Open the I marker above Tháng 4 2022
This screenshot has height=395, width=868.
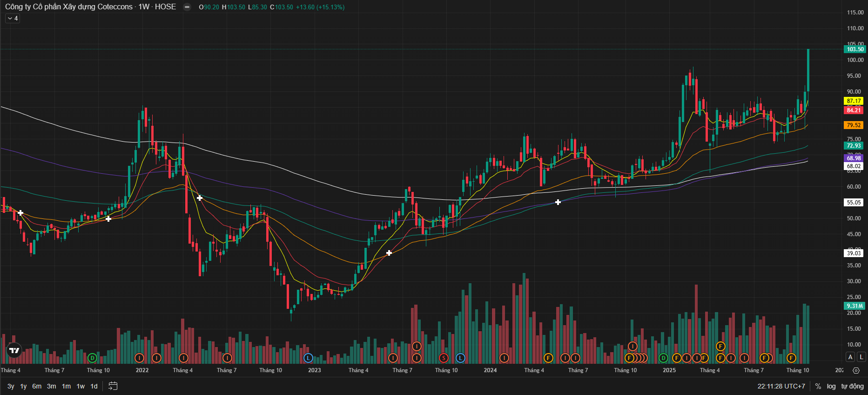pyautogui.click(x=183, y=358)
